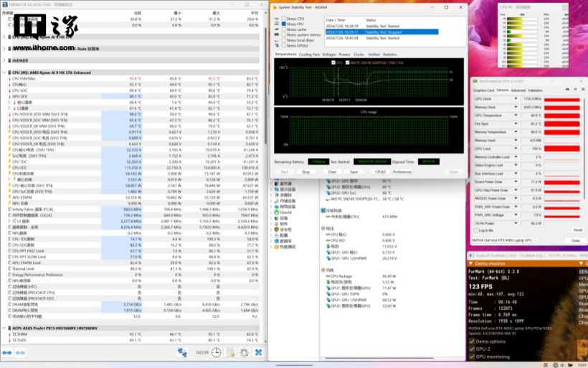Click HWiNFO reset clock icon
Screen dimensions: 588x368
pos(217,353)
